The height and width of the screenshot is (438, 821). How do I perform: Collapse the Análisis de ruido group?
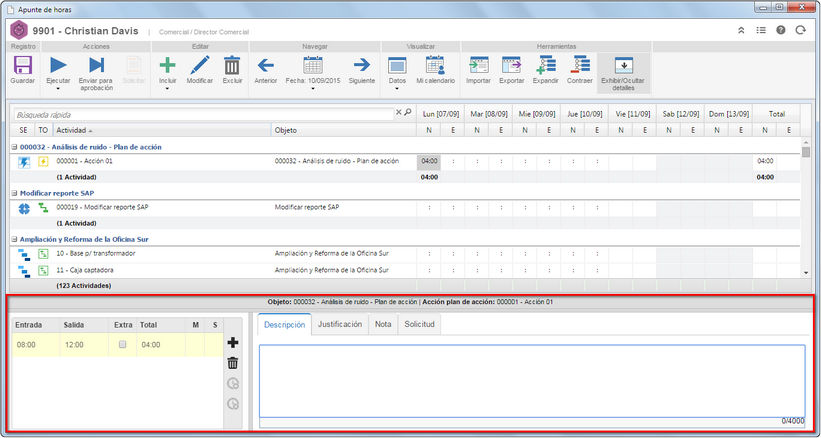15,148
